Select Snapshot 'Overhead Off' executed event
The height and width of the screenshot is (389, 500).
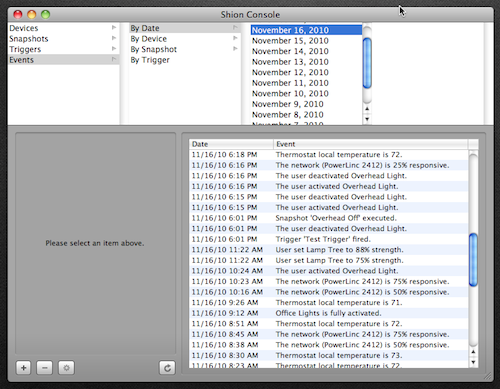point(329,218)
